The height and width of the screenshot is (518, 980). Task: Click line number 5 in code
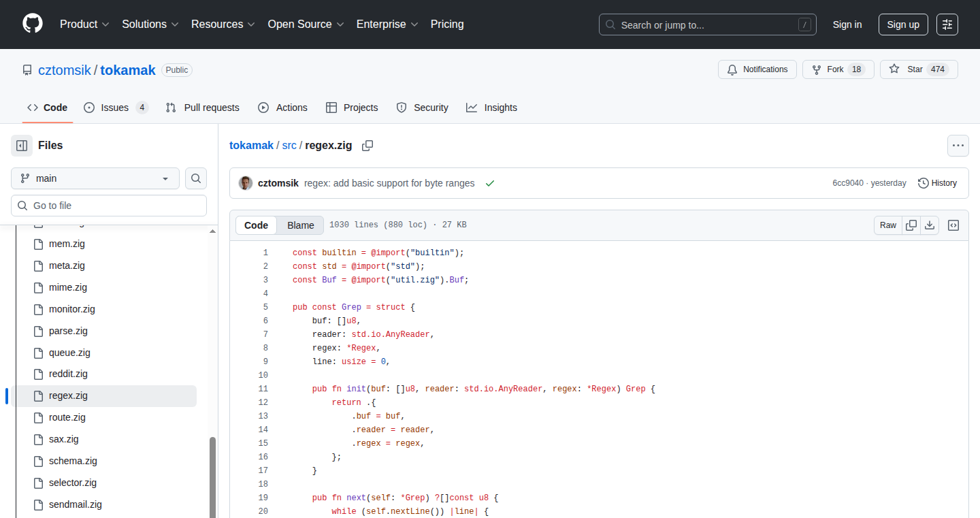tap(265, 307)
